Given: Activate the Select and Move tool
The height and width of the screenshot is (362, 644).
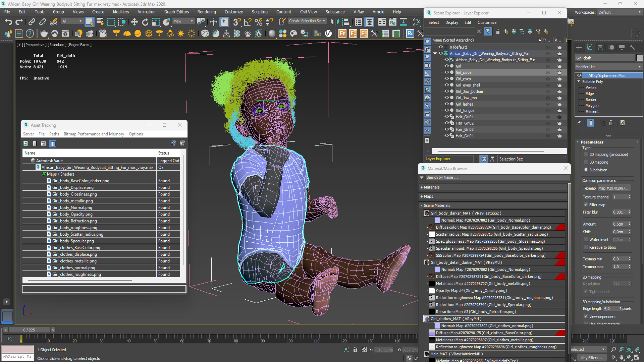Looking at the screenshot, I should pyautogui.click(x=134, y=22).
